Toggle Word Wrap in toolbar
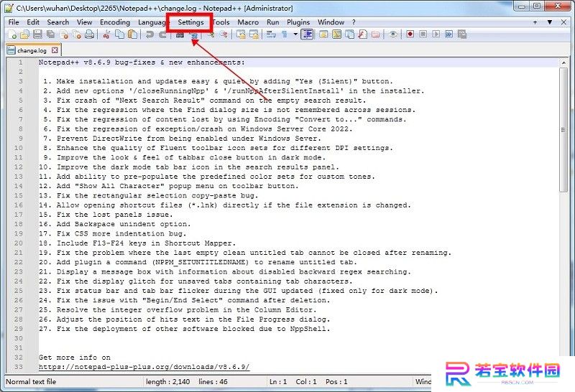Image resolution: width=575 pixels, height=392 pixels. click(271, 34)
